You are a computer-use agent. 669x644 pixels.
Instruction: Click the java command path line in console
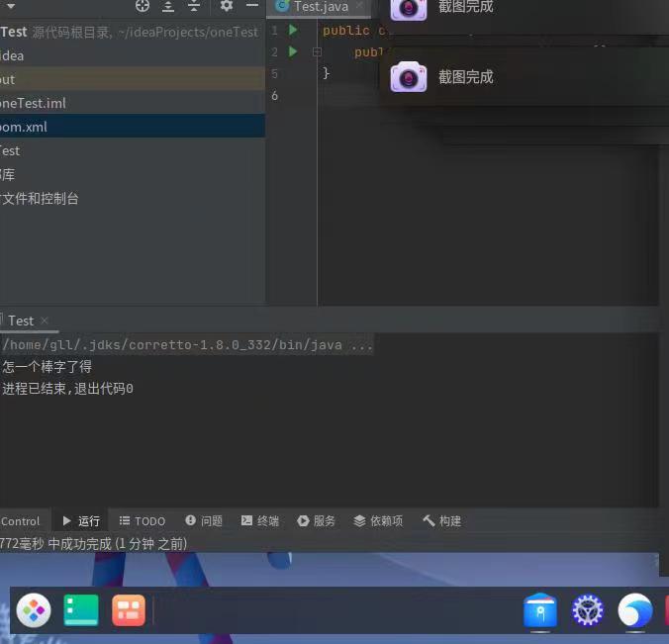pos(187,344)
